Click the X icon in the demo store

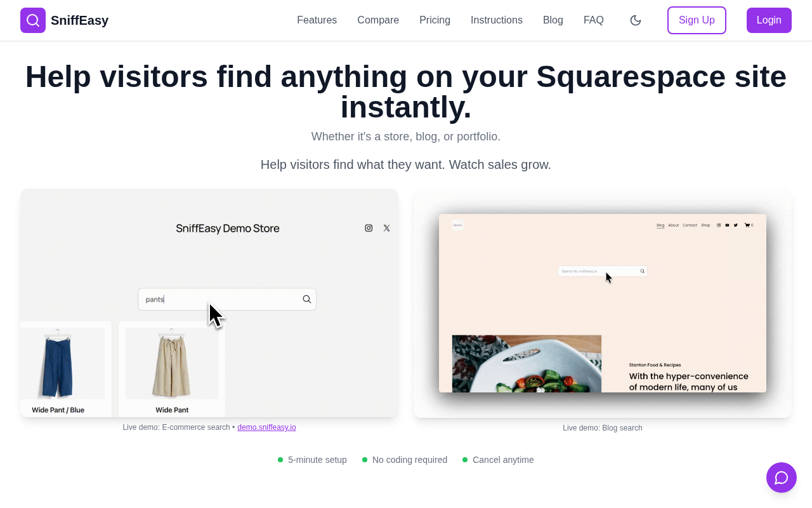pyautogui.click(x=386, y=228)
